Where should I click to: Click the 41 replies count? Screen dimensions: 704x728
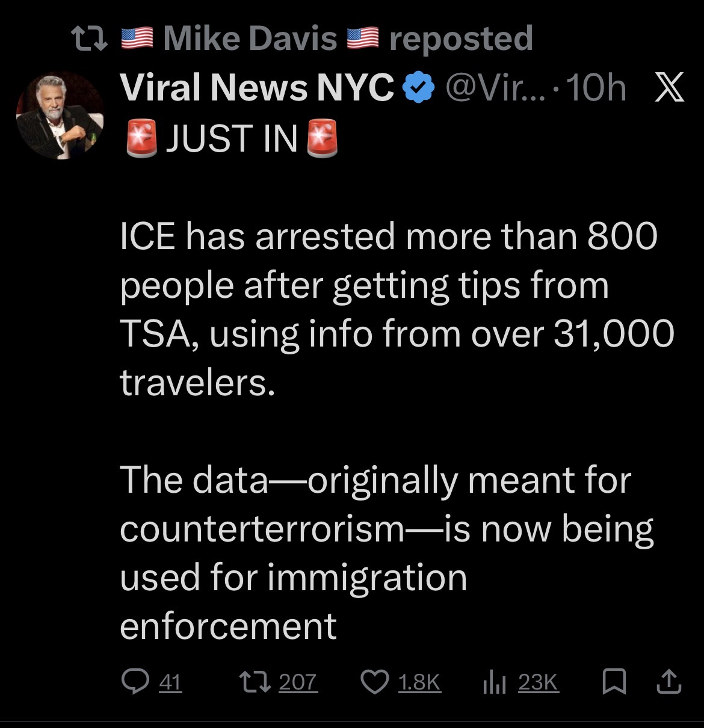pos(170,682)
